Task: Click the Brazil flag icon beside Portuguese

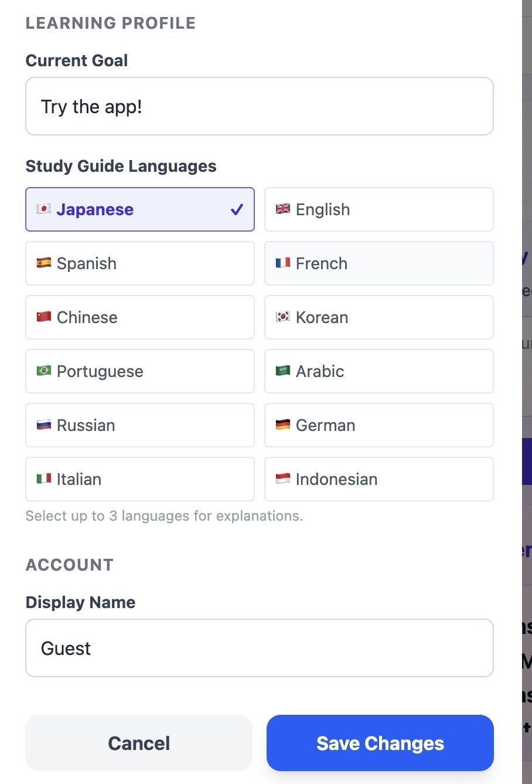Action: point(44,371)
